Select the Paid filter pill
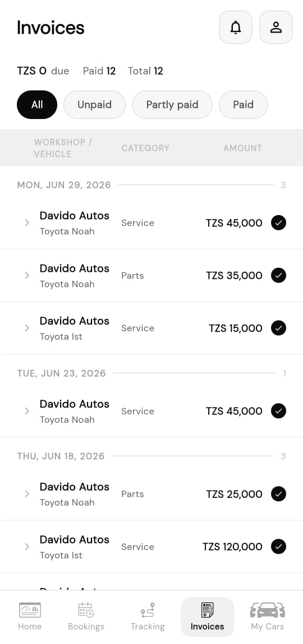This screenshot has height=644, width=303. pos(243,105)
